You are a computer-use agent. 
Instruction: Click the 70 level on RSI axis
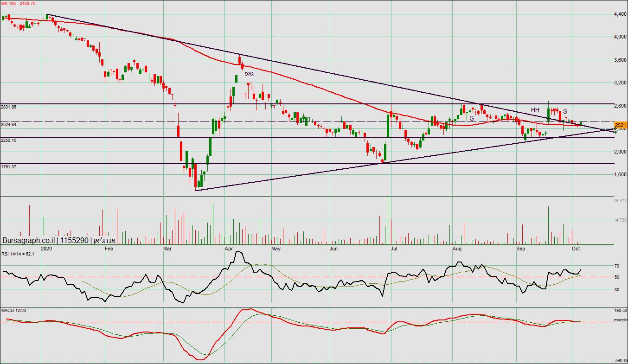click(x=617, y=266)
